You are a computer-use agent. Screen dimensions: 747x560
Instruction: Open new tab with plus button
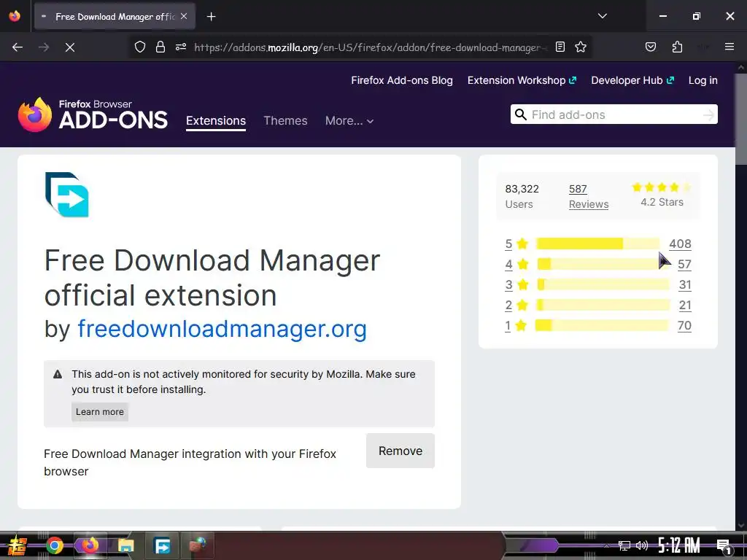click(211, 17)
